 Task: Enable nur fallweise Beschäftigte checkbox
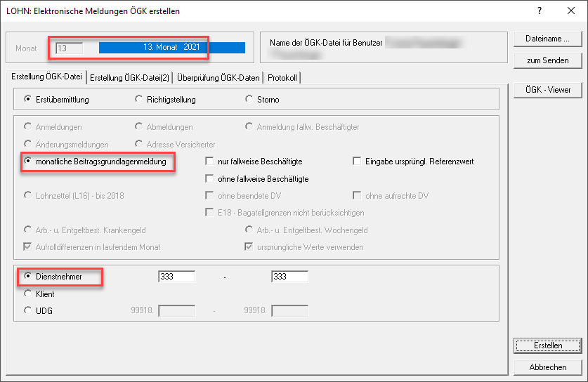209,162
